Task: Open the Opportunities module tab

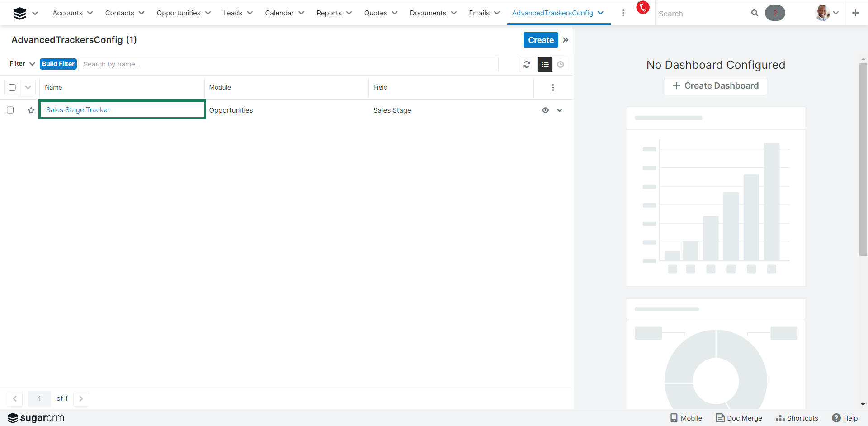Action: point(179,13)
